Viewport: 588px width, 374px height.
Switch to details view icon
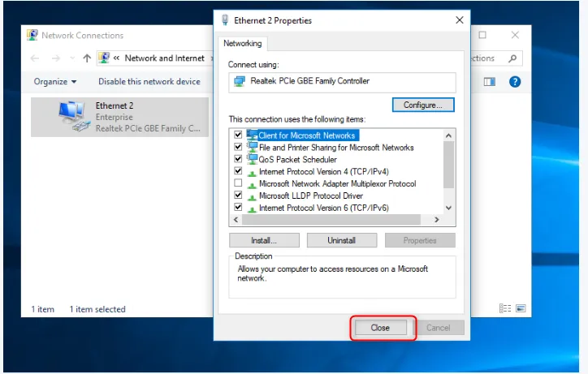[x=505, y=308]
